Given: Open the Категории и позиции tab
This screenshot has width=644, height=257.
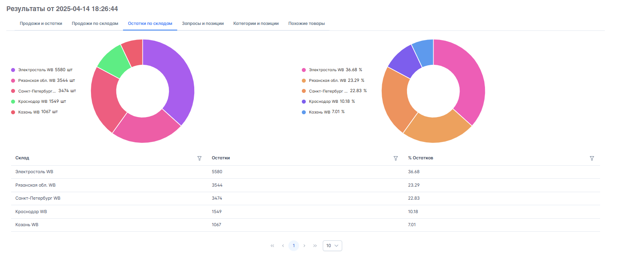Looking at the screenshot, I should [x=256, y=24].
